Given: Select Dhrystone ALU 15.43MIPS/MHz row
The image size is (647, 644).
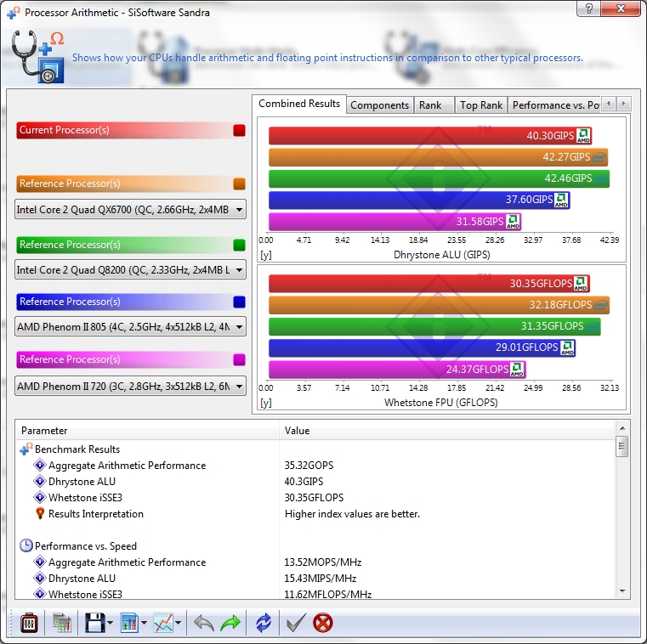Looking at the screenshot, I should (x=315, y=578).
